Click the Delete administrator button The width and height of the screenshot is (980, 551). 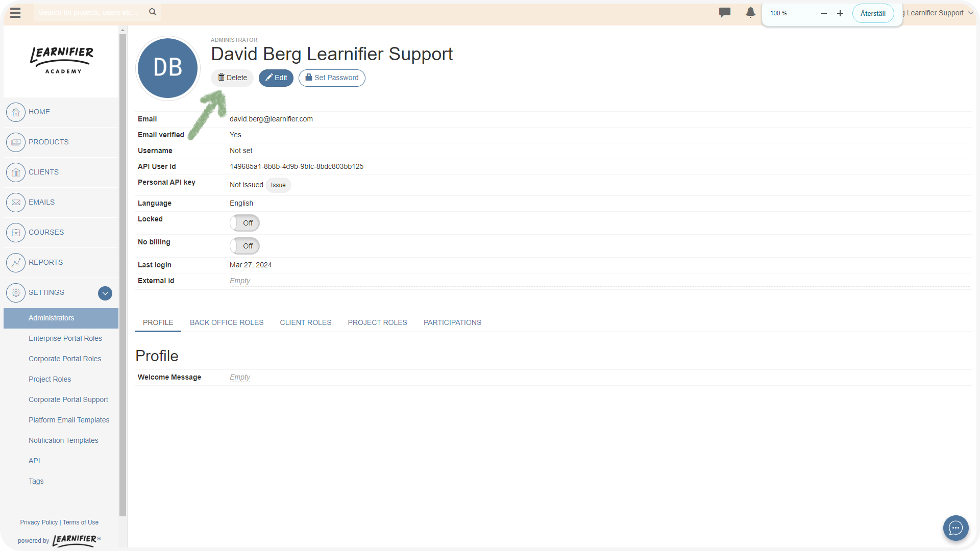click(x=232, y=78)
